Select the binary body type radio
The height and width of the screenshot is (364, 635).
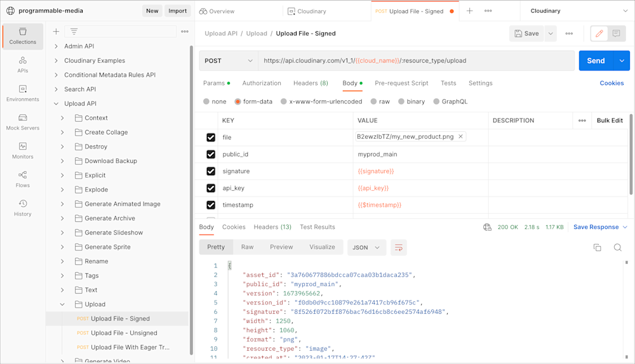tap(401, 101)
